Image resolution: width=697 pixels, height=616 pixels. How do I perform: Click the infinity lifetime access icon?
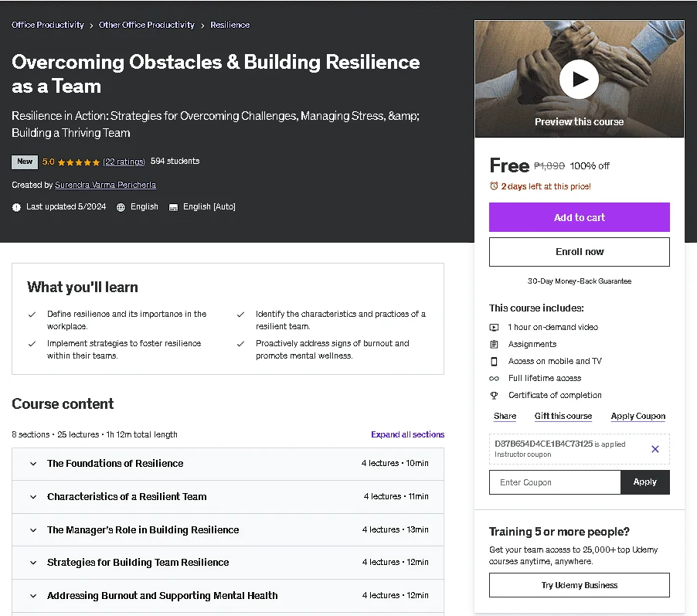pos(494,379)
